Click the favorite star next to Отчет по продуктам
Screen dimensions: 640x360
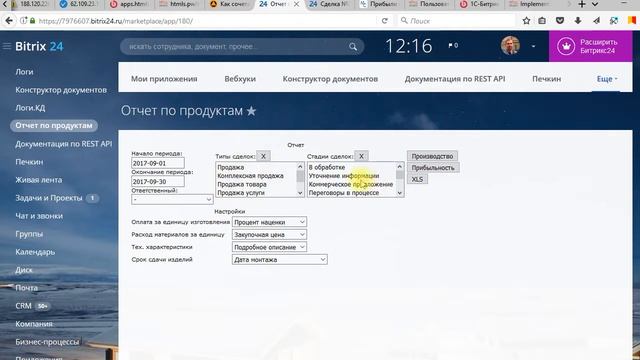pyautogui.click(x=251, y=111)
